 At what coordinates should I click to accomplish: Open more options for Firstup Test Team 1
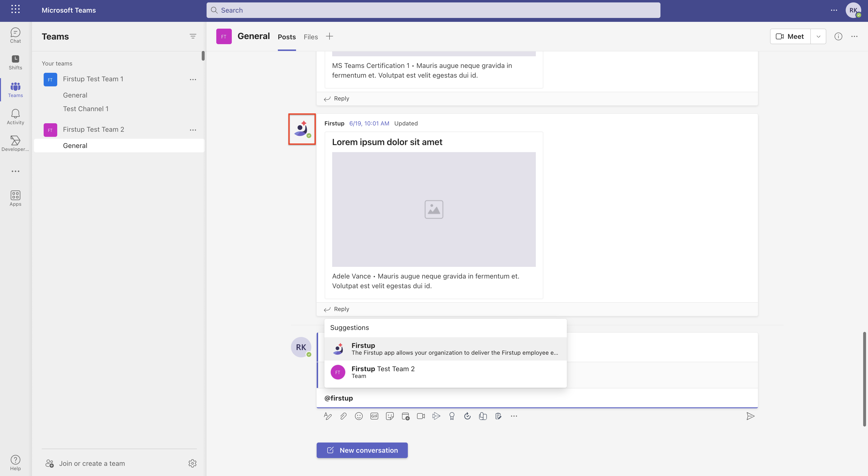pyautogui.click(x=193, y=79)
